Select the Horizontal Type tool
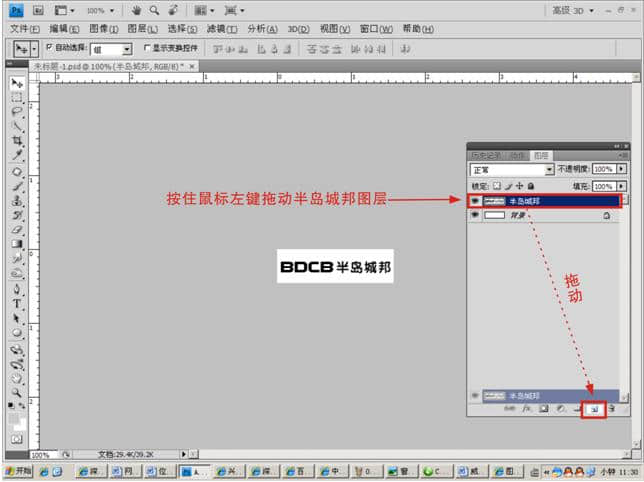This screenshot has height=482, width=644. [17, 303]
